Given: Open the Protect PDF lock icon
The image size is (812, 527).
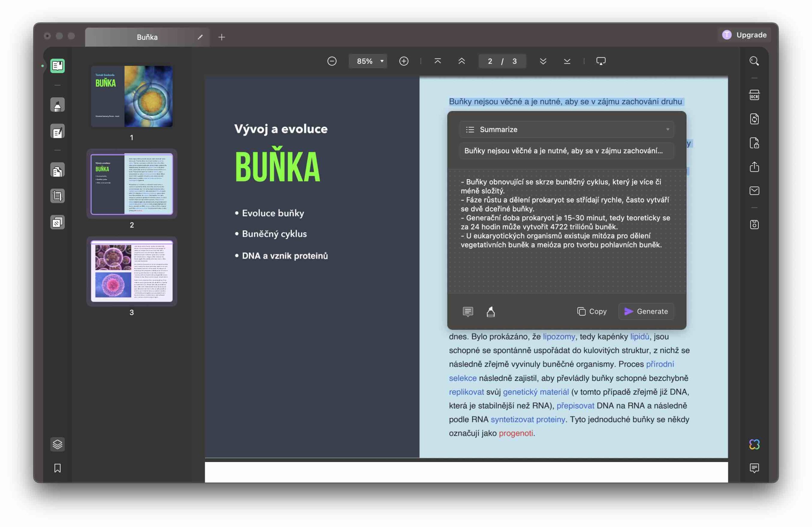Looking at the screenshot, I should [x=754, y=143].
